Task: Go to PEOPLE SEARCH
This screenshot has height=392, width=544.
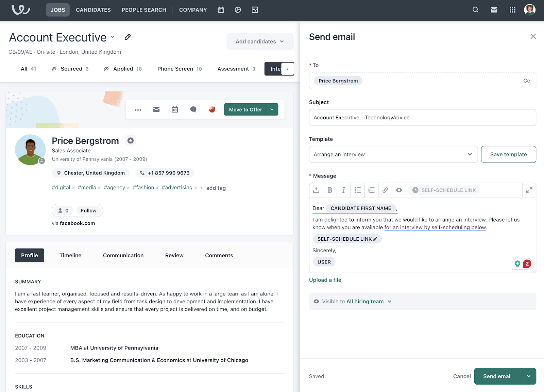Action: click(144, 10)
